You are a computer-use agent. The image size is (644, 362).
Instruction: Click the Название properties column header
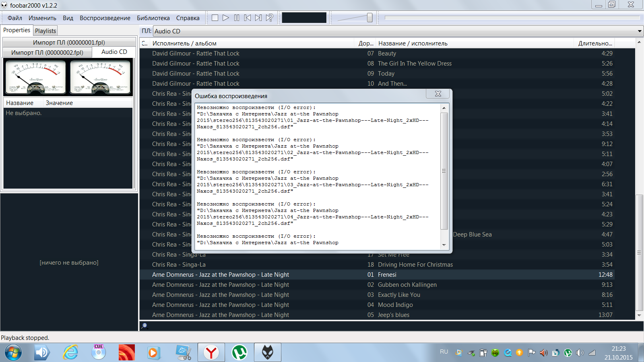pos(23,103)
